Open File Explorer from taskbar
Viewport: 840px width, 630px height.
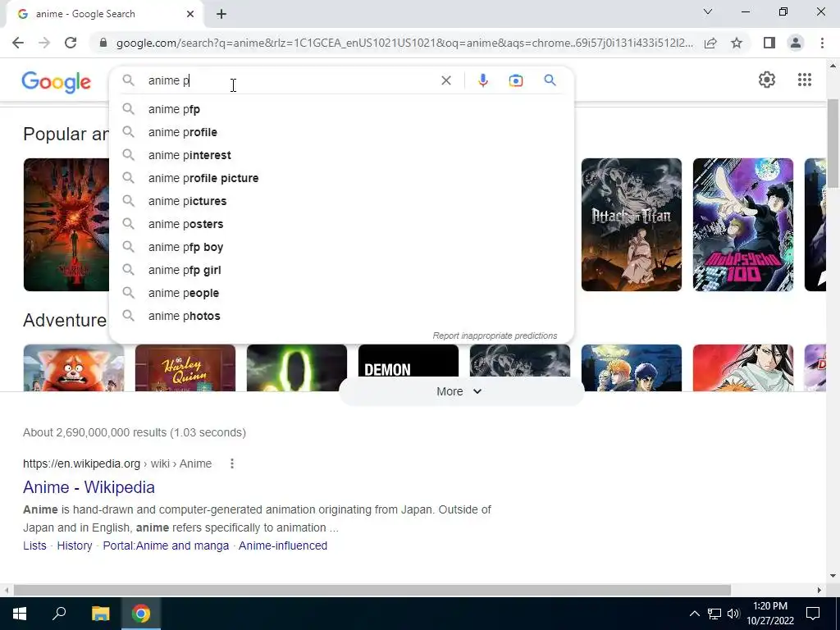pyautogui.click(x=100, y=614)
